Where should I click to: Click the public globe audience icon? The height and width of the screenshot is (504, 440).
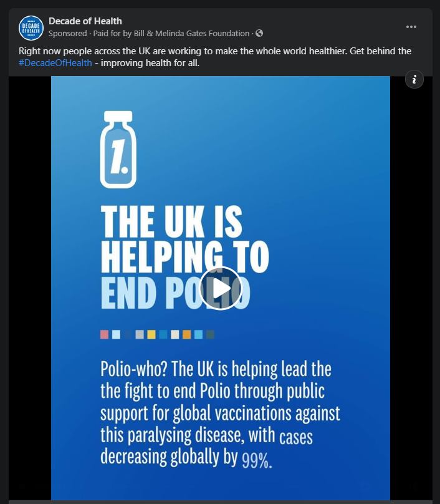click(x=259, y=33)
